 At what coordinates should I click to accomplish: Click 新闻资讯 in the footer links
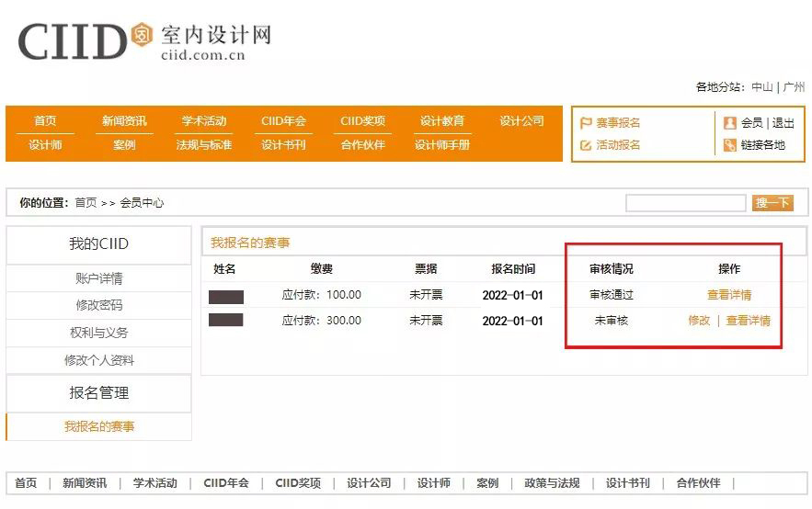point(85,483)
